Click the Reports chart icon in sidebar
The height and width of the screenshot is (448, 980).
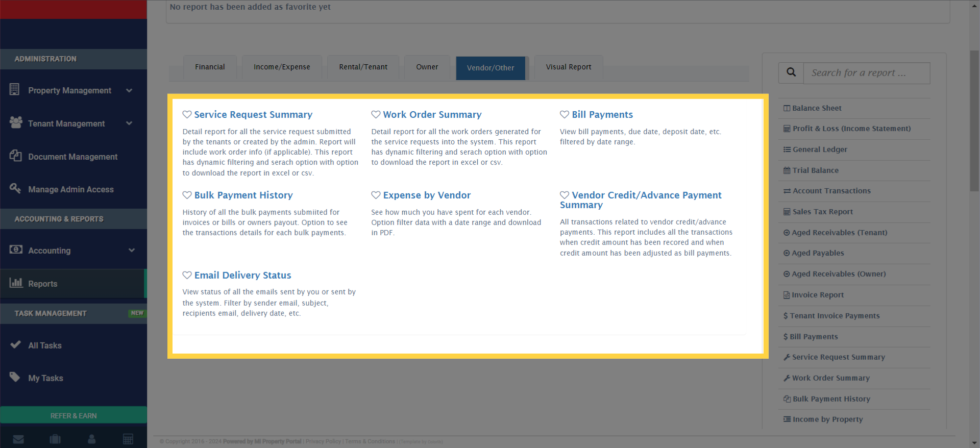pyautogui.click(x=16, y=283)
